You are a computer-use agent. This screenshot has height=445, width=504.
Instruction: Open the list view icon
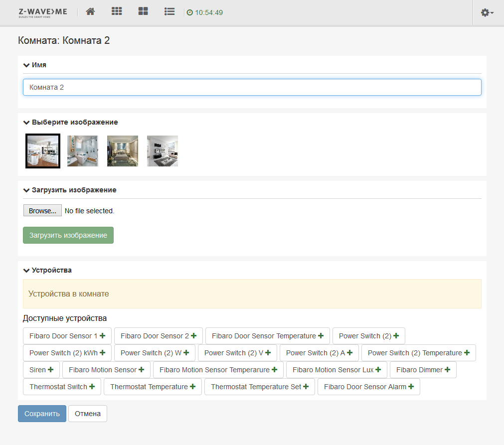tap(169, 12)
